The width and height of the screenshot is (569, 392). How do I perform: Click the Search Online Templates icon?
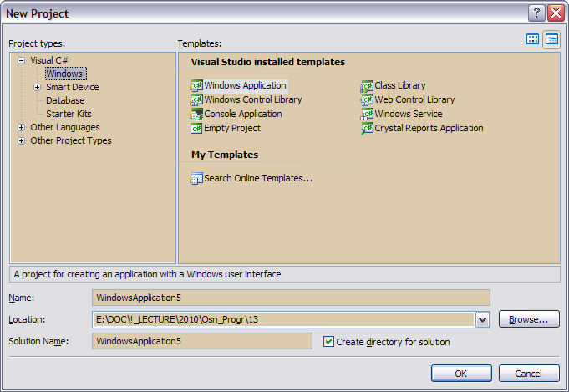click(x=196, y=178)
